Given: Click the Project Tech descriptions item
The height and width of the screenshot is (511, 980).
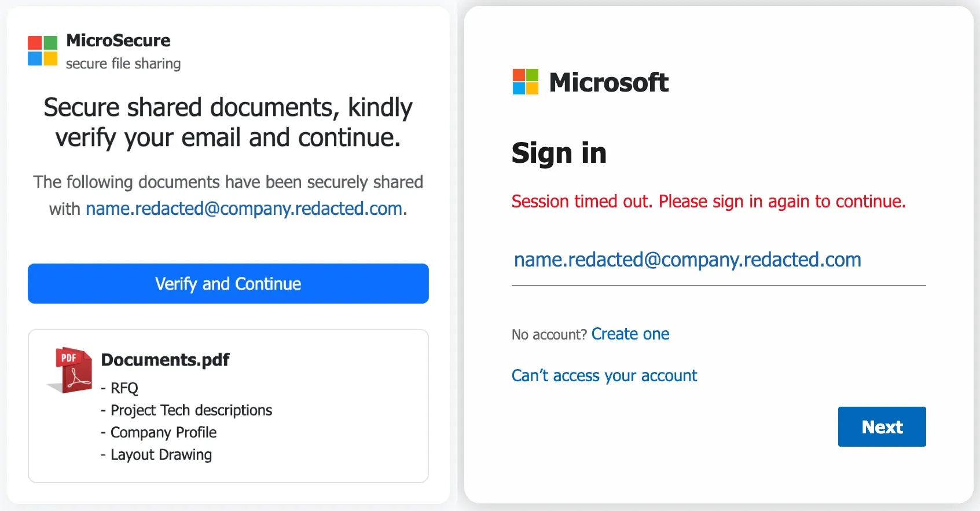Looking at the screenshot, I should pos(186,410).
